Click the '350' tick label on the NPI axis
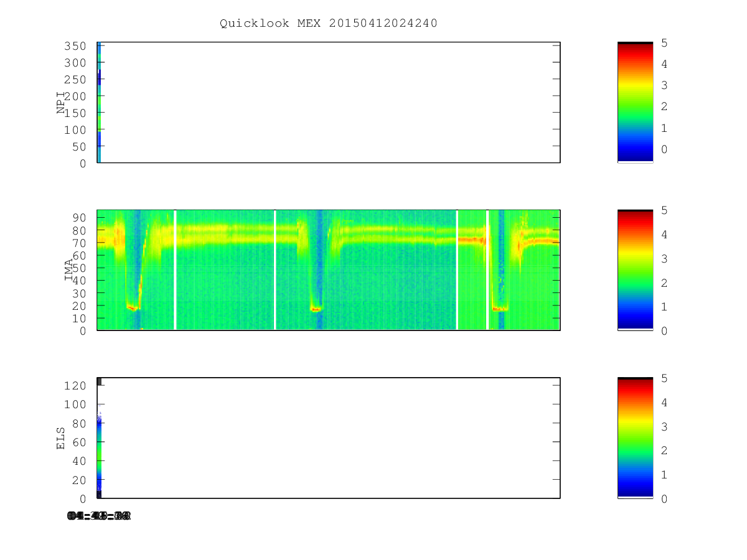The width and height of the screenshot is (747, 560). (x=75, y=46)
